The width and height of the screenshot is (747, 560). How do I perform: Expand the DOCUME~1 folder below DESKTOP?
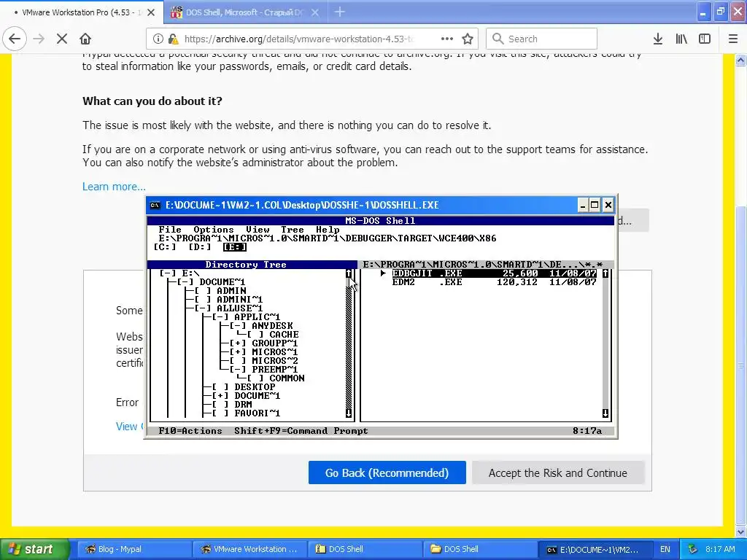(x=220, y=396)
